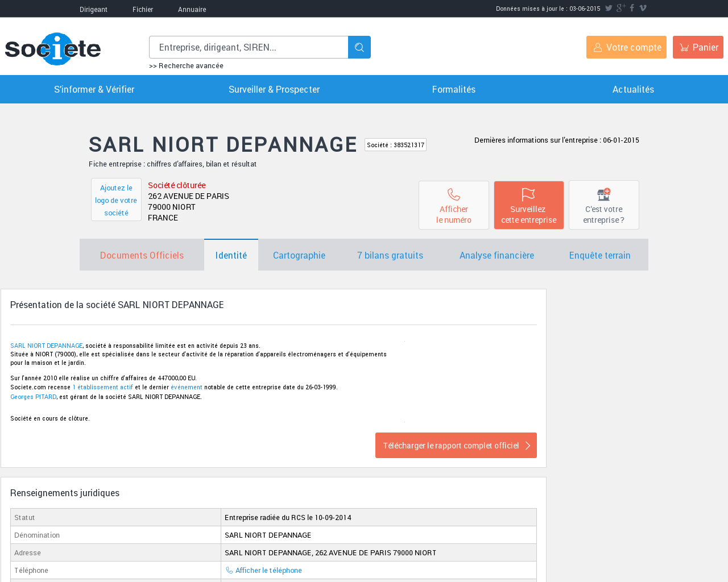This screenshot has height=582, width=728.
Task: Click the flag icon in Surveillez button
Action: 528,194
